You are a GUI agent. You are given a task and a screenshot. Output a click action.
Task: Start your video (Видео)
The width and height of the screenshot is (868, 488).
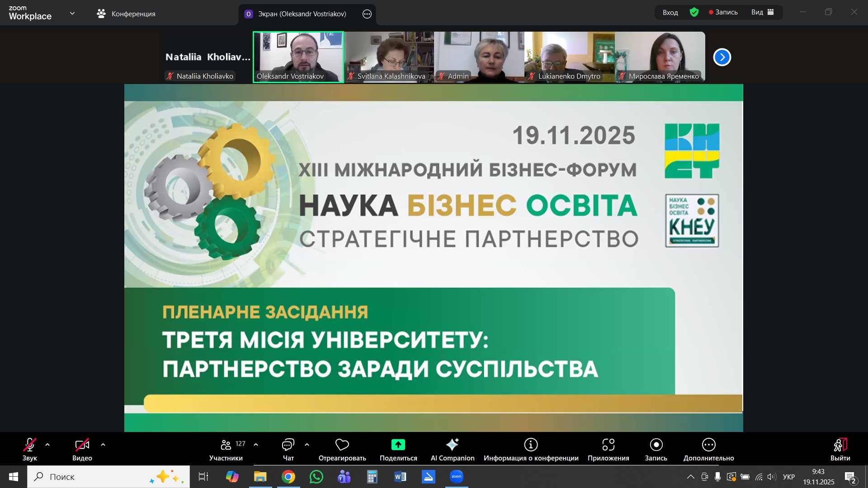pos(82,449)
